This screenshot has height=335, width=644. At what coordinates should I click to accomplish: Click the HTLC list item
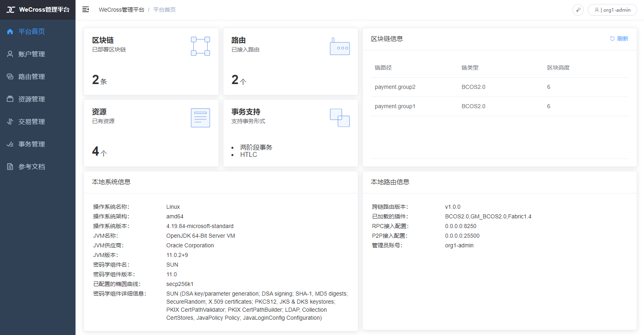coord(249,154)
